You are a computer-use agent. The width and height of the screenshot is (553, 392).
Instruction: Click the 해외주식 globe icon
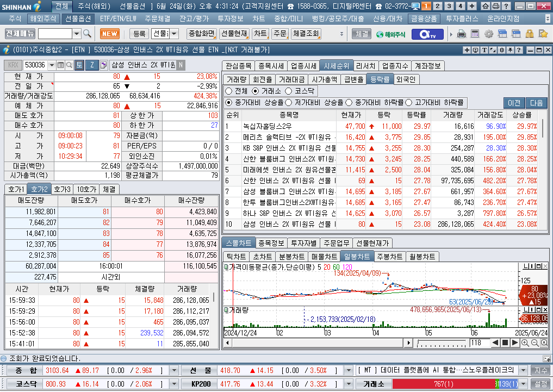pyautogui.click(x=390, y=34)
